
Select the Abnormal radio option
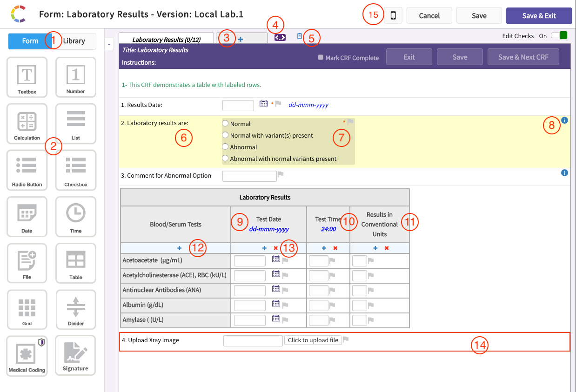(x=226, y=147)
